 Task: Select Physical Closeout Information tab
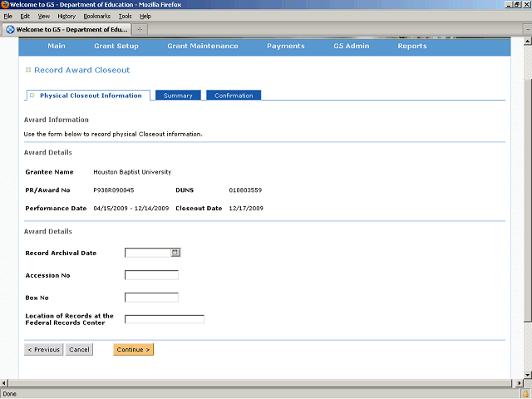tap(88, 96)
